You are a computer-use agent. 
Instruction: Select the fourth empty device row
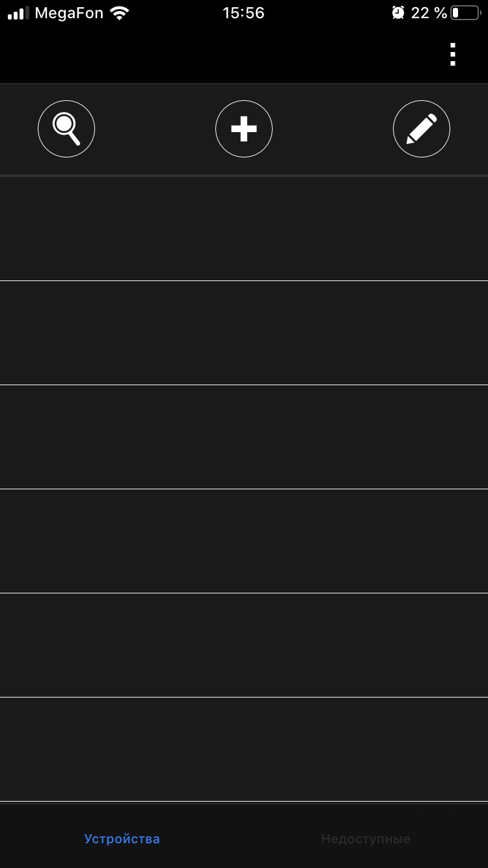[244, 541]
